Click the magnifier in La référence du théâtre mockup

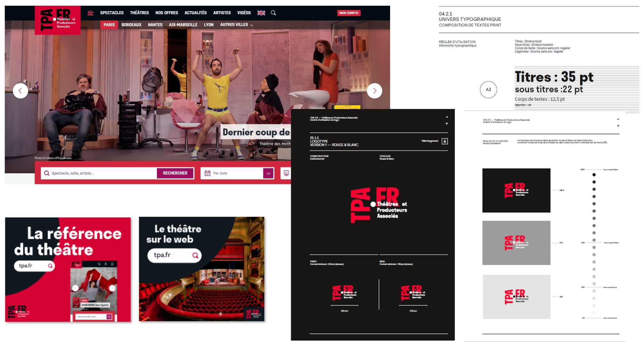(50, 266)
